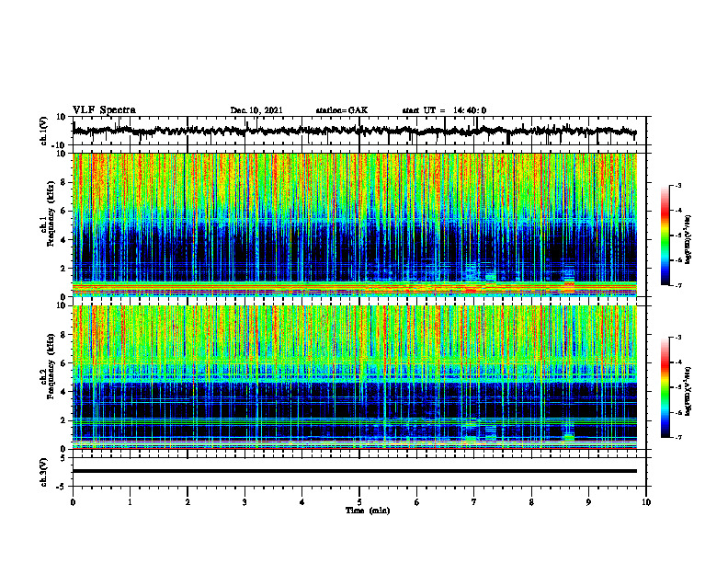Click the "VLF Spectra" plot title

(104, 110)
